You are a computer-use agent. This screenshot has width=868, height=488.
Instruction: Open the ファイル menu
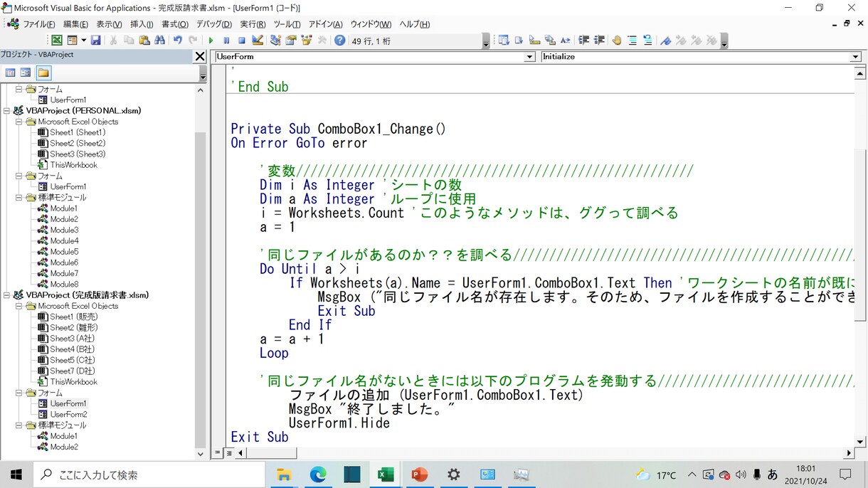coord(38,24)
